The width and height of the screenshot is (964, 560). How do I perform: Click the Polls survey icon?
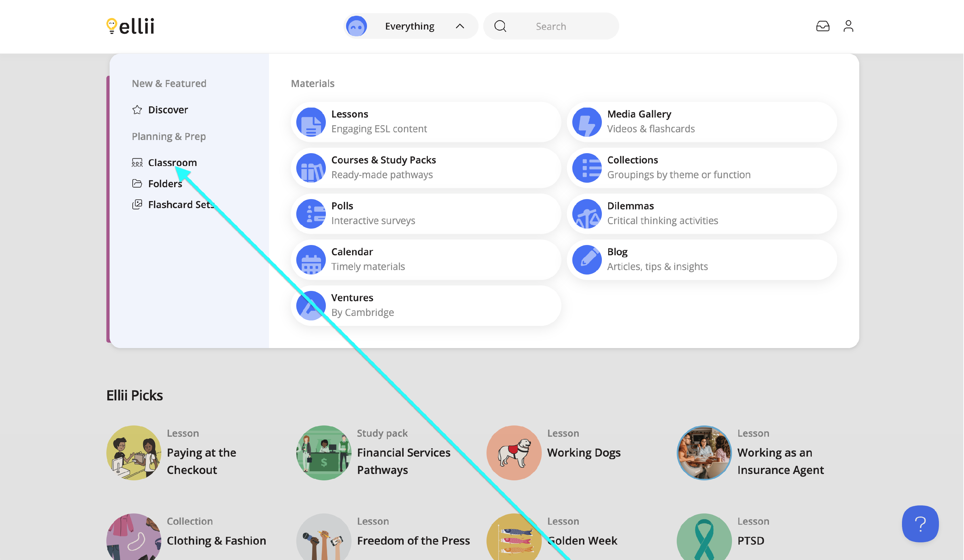[x=311, y=214]
